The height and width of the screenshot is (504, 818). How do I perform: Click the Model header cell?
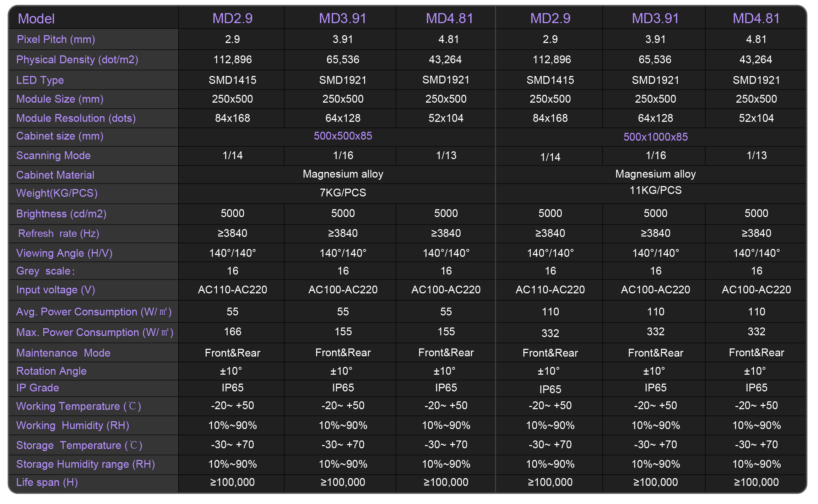click(x=36, y=18)
